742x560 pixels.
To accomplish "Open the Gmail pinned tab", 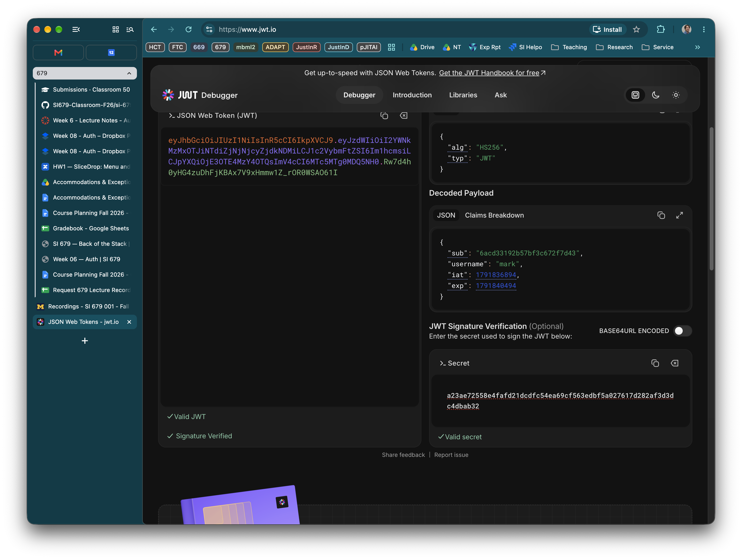I will (x=58, y=53).
